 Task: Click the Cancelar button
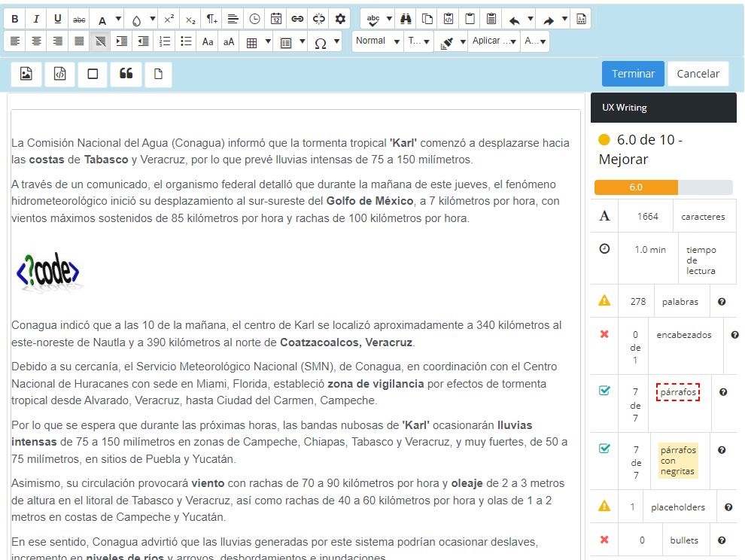pos(698,73)
